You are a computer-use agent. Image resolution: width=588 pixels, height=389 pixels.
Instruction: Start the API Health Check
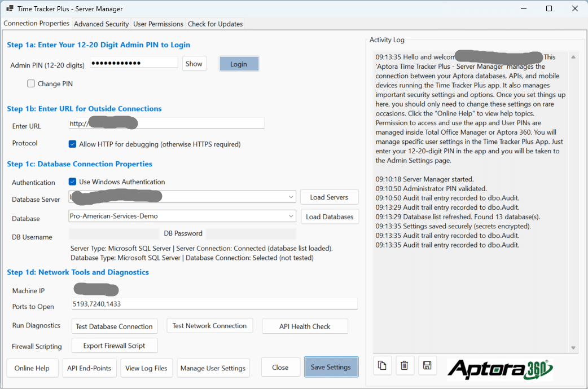[x=305, y=326]
